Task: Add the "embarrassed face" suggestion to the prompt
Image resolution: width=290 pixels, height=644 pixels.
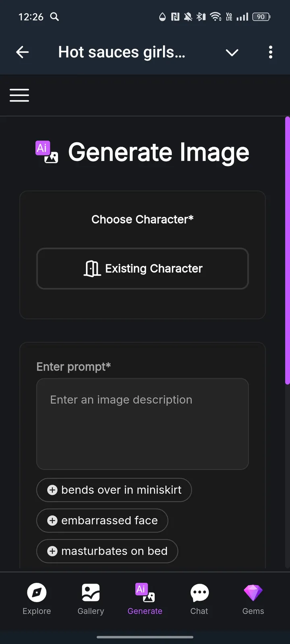Action: (x=102, y=520)
